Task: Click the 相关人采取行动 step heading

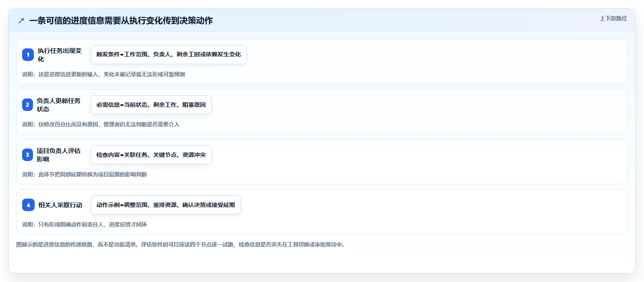Action: coord(60,205)
